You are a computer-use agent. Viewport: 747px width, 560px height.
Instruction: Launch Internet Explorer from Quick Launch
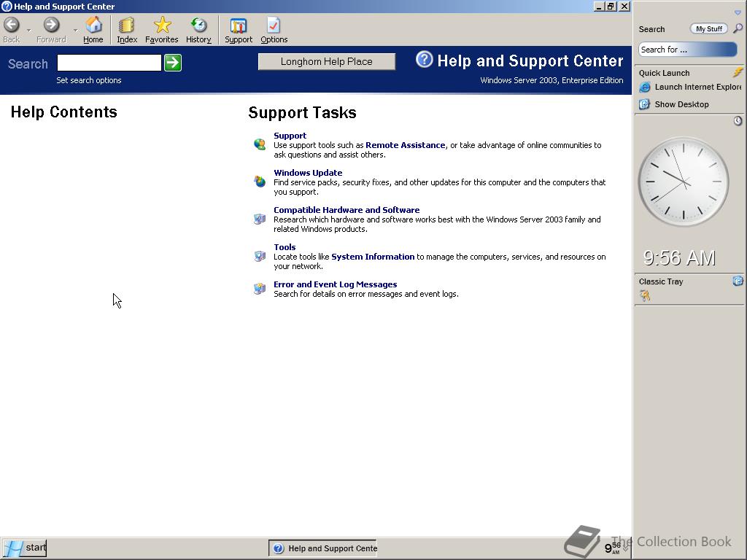(x=697, y=87)
